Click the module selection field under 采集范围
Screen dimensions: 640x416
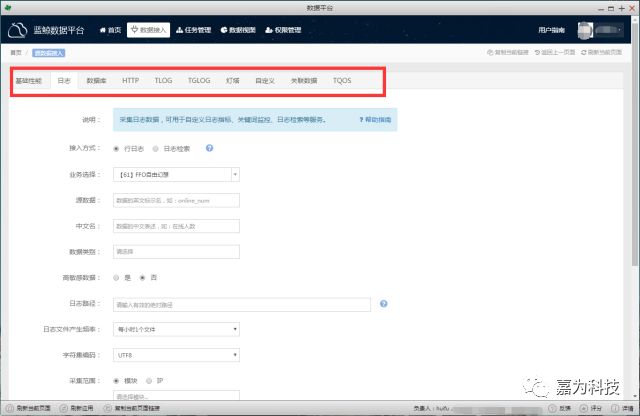pos(176,395)
